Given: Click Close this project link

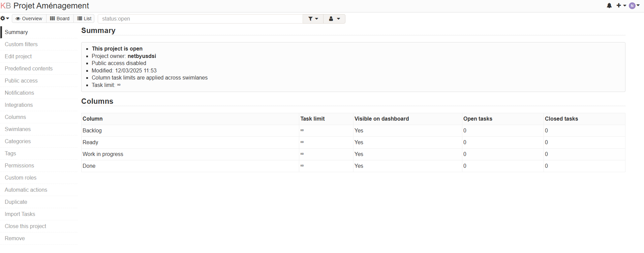Looking at the screenshot, I should [x=26, y=226].
